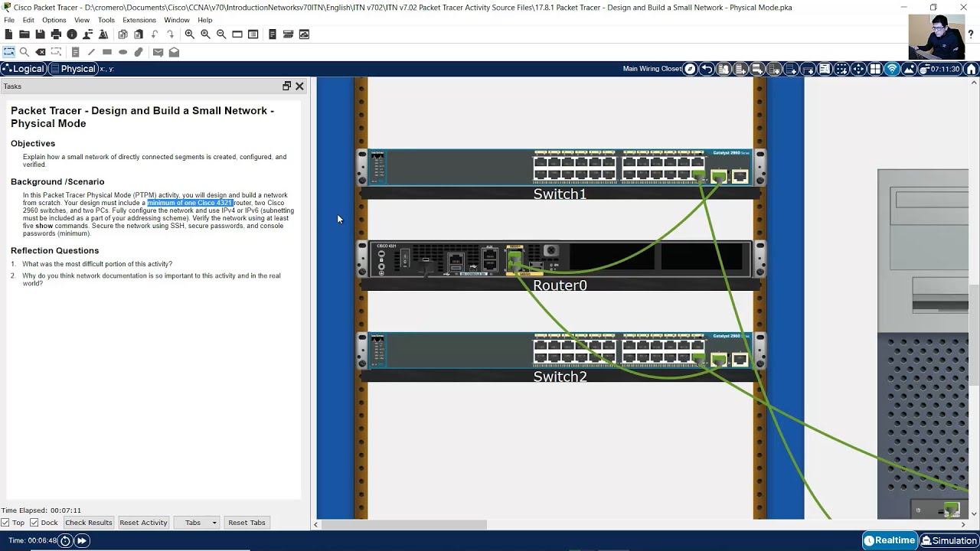
Task: Open Move Object arrows icon
Action: coord(858,69)
